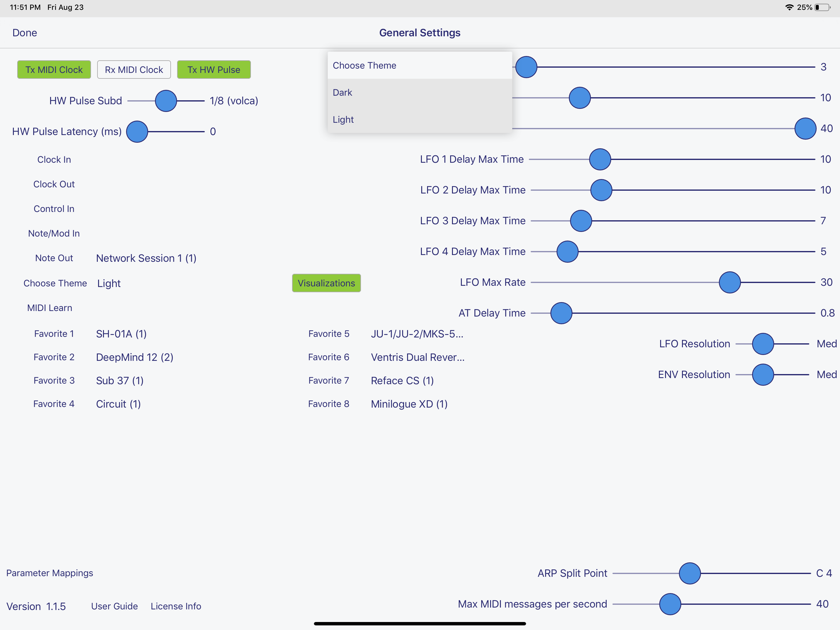The width and height of the screenshot is (840, 630).
Task: Tap Done to close settings
Action: pyautogui.click(x=25, y=33)
